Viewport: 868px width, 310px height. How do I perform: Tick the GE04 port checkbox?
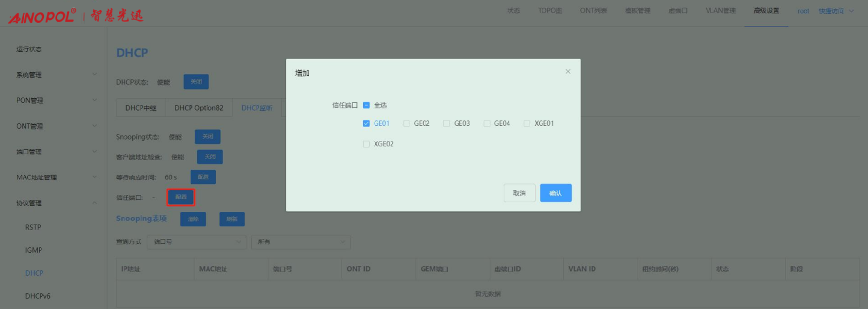pyautogui.click(x=486, y=123)
